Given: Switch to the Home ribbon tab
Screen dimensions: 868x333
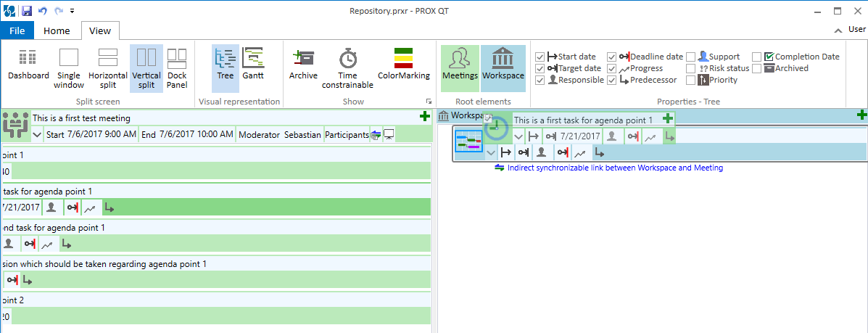Looking at the screenshot, I should click(x=57, y=30).
